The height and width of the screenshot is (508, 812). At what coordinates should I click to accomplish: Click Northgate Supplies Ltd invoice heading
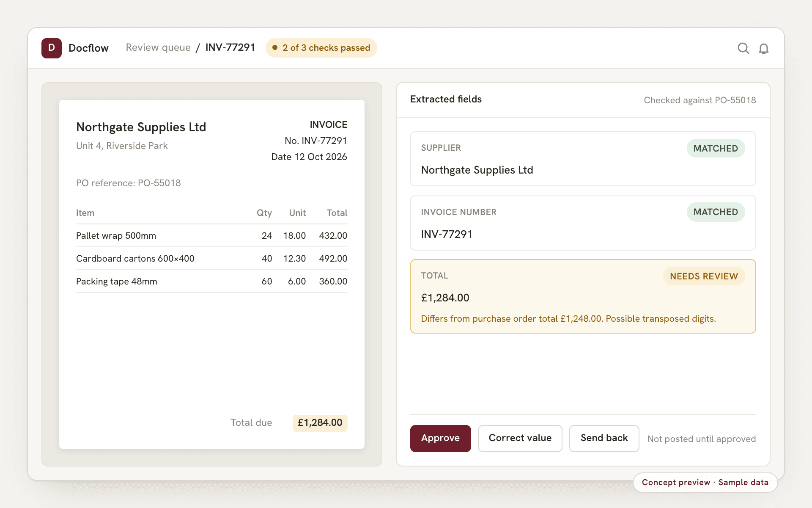(x=141, y=127)
